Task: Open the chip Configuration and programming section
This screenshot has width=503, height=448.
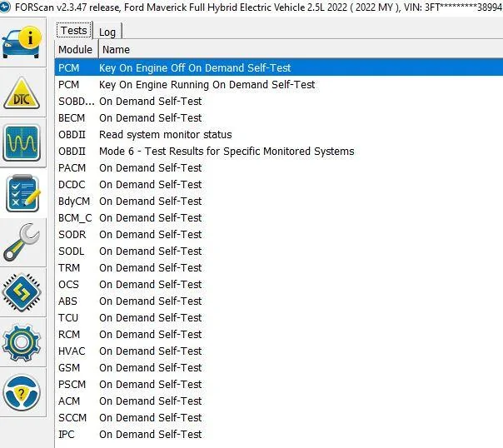Action: 22,292
